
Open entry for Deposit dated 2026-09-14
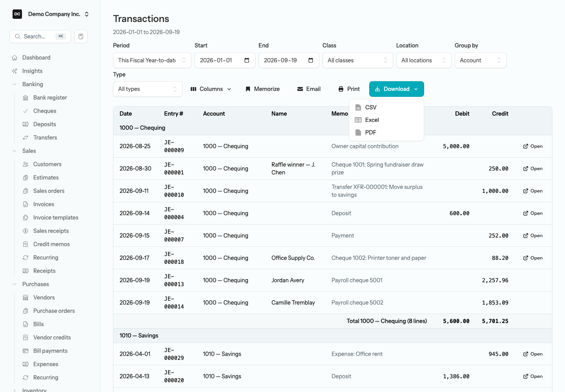[533, 213]
